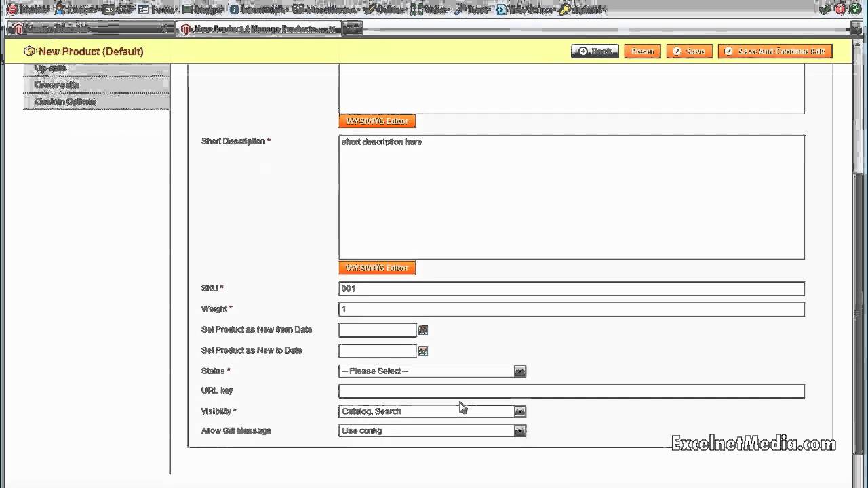Open the Custom Options section in sidebar
This screenshot has width=868, height=488.
pyautogui.click(x=96, y=102)
